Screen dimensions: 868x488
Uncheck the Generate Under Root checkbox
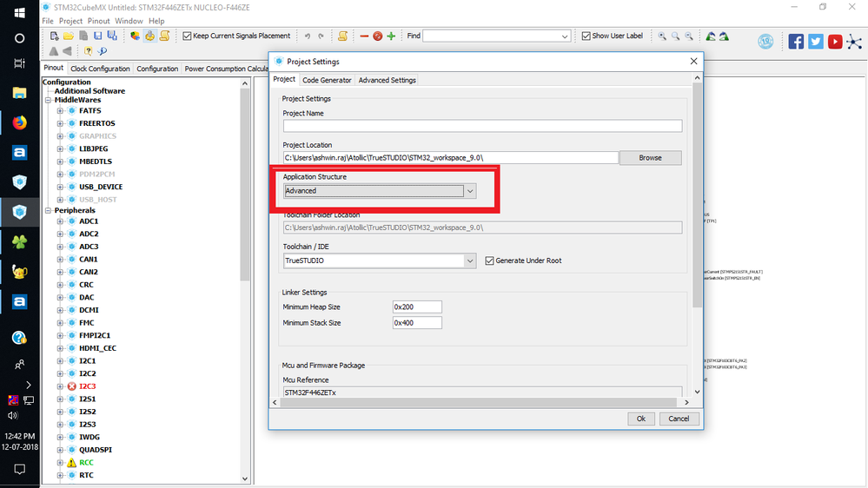[x=489, y=260]
